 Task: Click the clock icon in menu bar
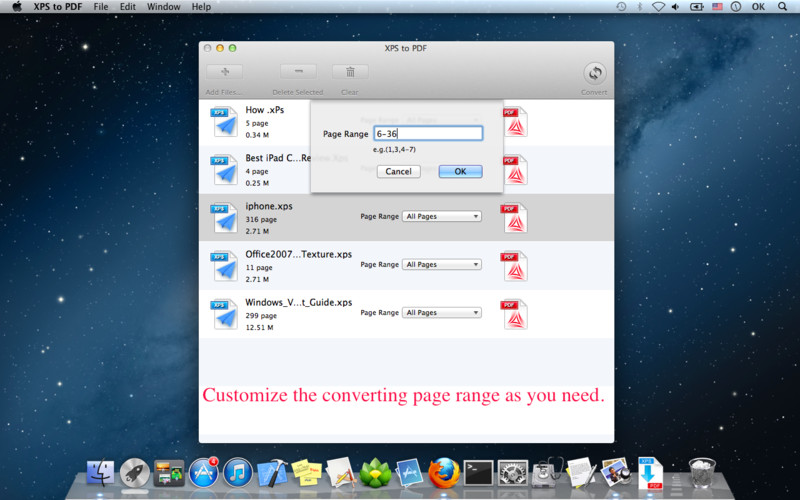point(736,7)
